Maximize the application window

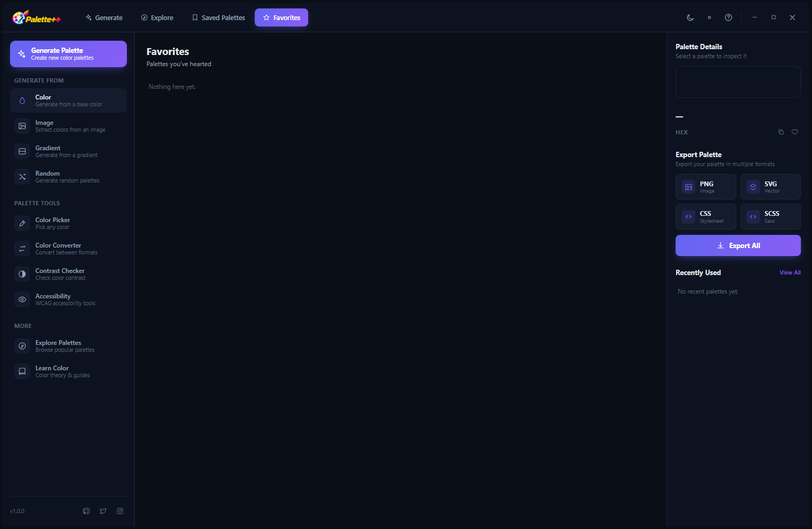773,17
